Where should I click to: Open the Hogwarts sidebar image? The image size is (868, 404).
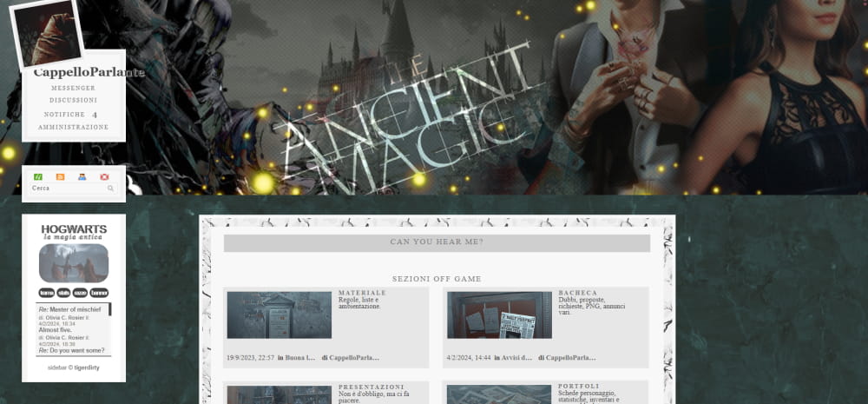pyautogui.click(x=74, y=263)
